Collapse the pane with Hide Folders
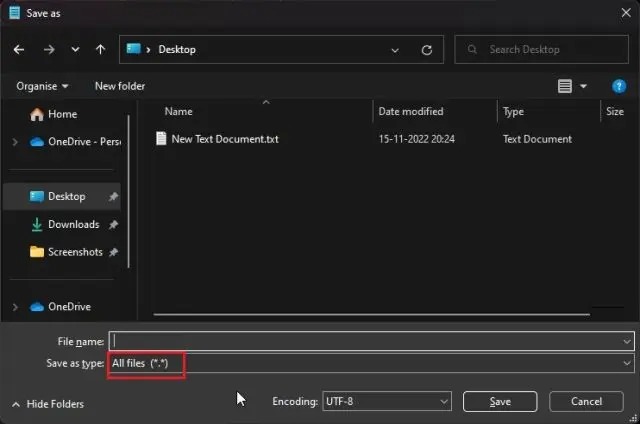This screenshot has height=424, width=640. click(48, 404)
